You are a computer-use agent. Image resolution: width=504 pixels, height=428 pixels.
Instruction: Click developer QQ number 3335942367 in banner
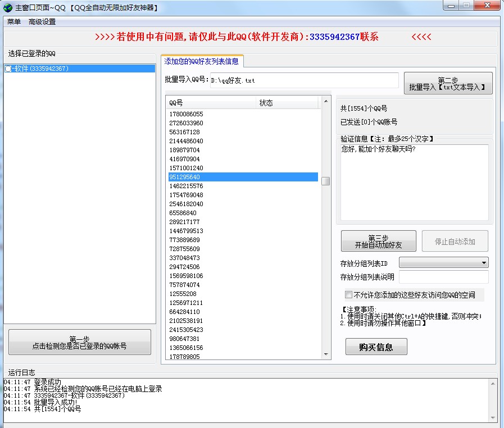pos(334,37)
